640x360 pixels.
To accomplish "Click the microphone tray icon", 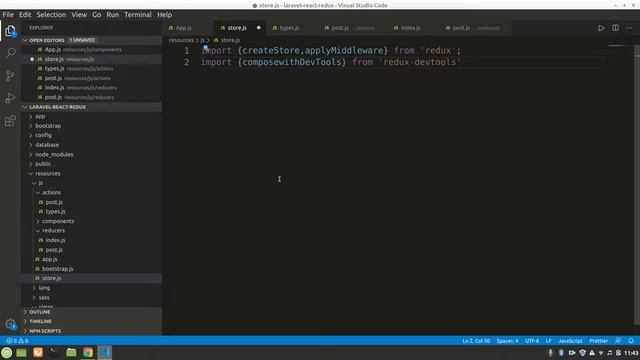I will pyautogui.click(x=550, y=353).
